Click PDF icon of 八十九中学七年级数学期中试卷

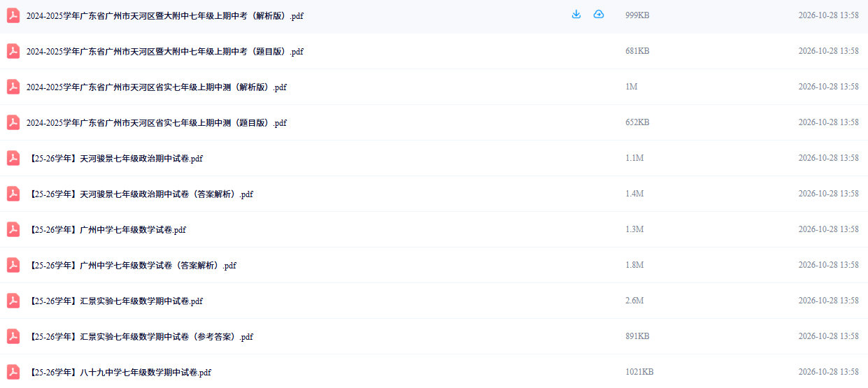13,372
